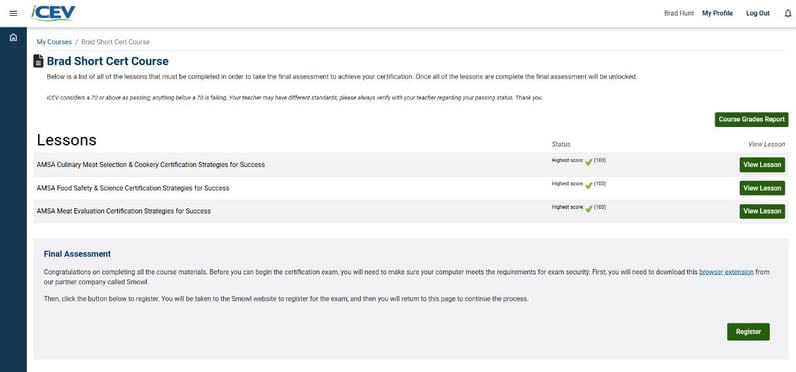Image resolution: width=796 pixels, height=372 pixels.
Task: Click checkmark for Food Safety & Science lesson
Action: (589, 186)
